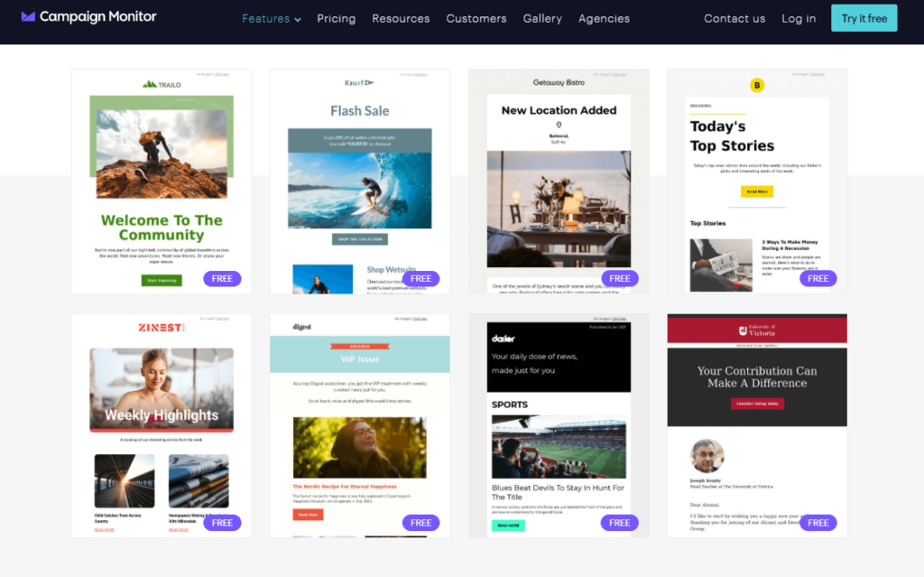924x577 pixels.
Task: Select Customers in the navigation
Action: 476,18
